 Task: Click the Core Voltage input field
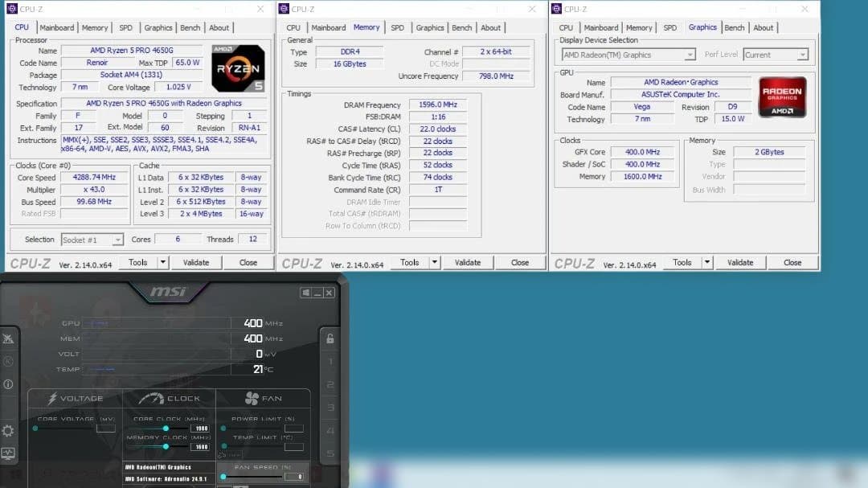[x=105, y=429]
